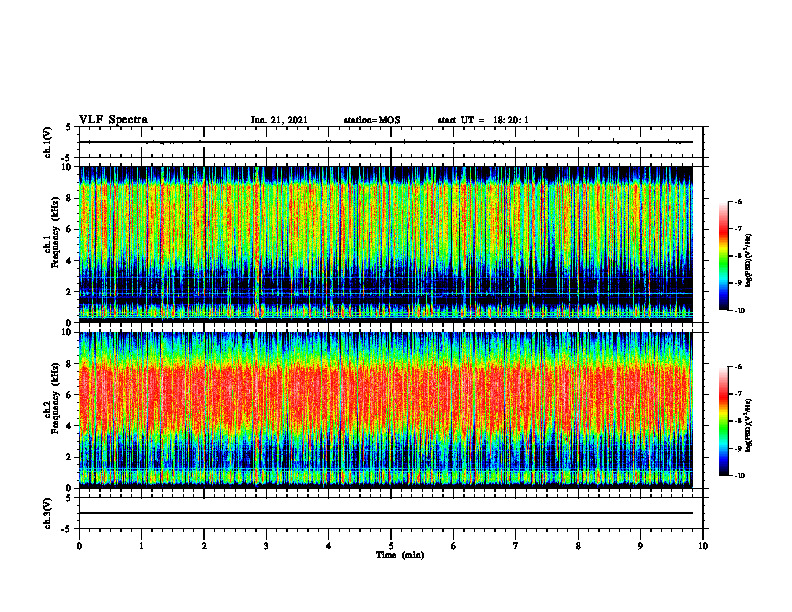This screenshot has height=612, width=792.
Task: Click the "ch.1(V)" waveform axis label
Action: (x=48, y=142)
